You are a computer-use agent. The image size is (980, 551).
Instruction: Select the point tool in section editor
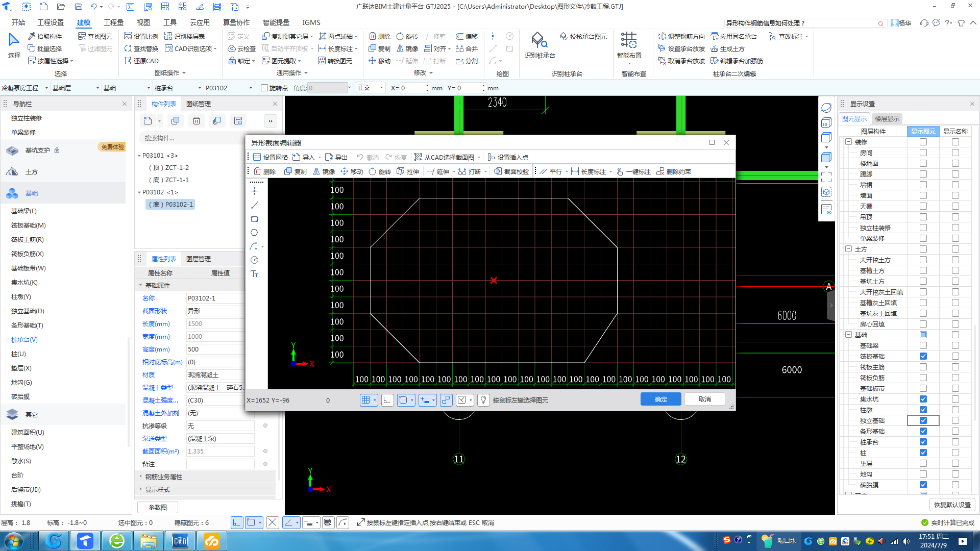255,191
